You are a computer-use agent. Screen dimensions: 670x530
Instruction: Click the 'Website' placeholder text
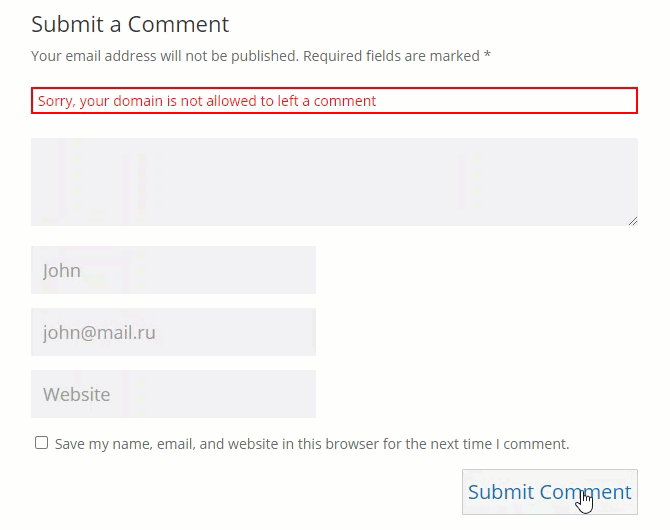pos(76,394)
